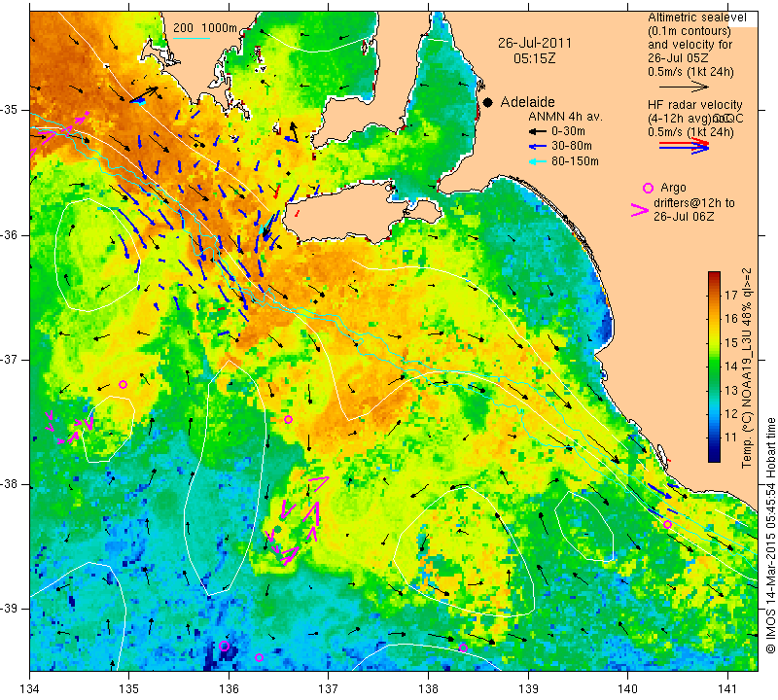Click the -37 latitude axis label
The height and width of the screenshot is (700, 778).
[x=12, y=360]
